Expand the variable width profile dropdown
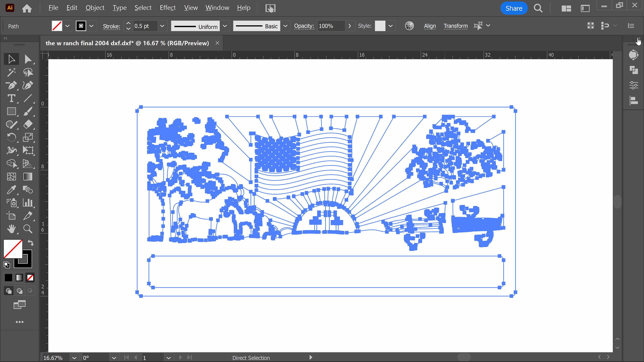 225,26
